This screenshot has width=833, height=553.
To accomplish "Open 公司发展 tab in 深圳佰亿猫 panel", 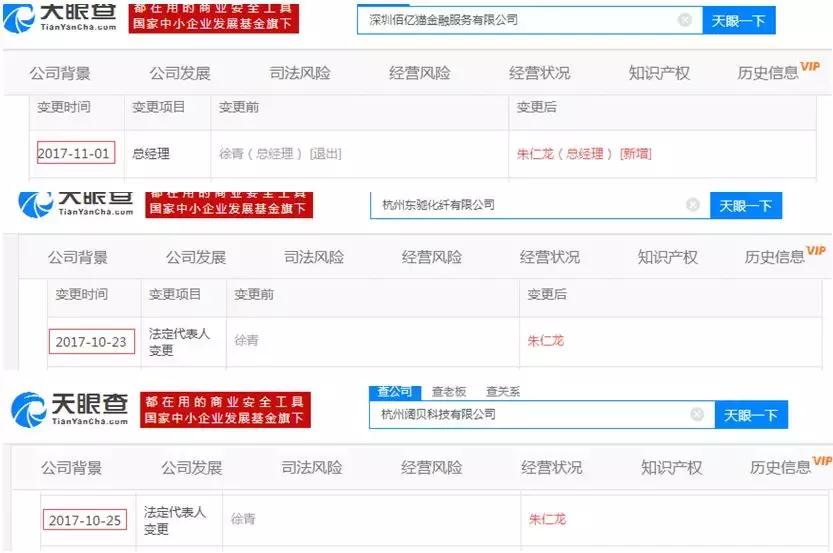I will tap(180, 73).
